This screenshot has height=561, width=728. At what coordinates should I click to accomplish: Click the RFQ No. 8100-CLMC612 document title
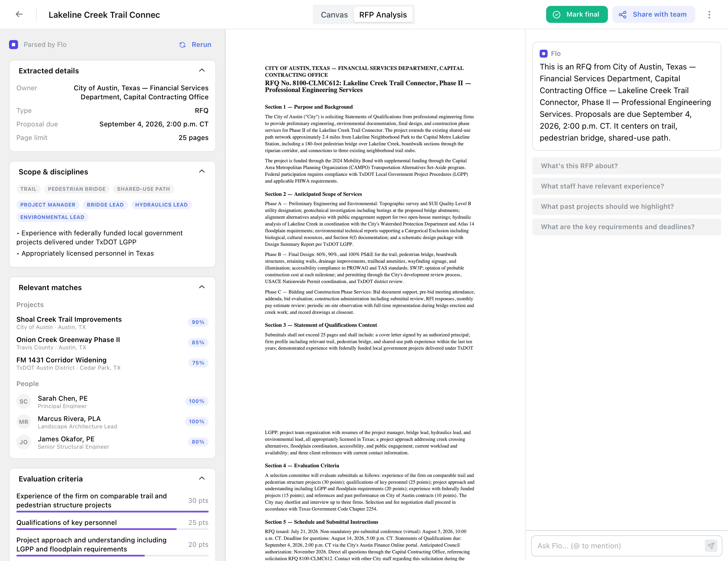(368, 86)
